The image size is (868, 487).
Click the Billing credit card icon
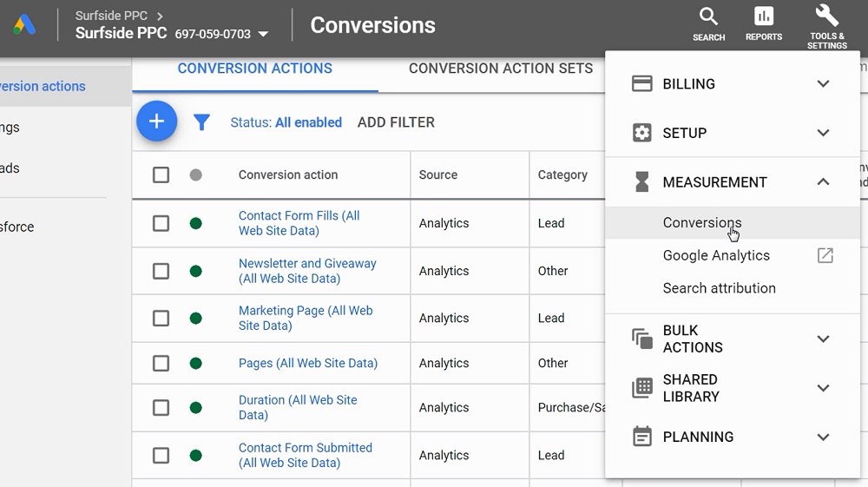click(641, 84)
